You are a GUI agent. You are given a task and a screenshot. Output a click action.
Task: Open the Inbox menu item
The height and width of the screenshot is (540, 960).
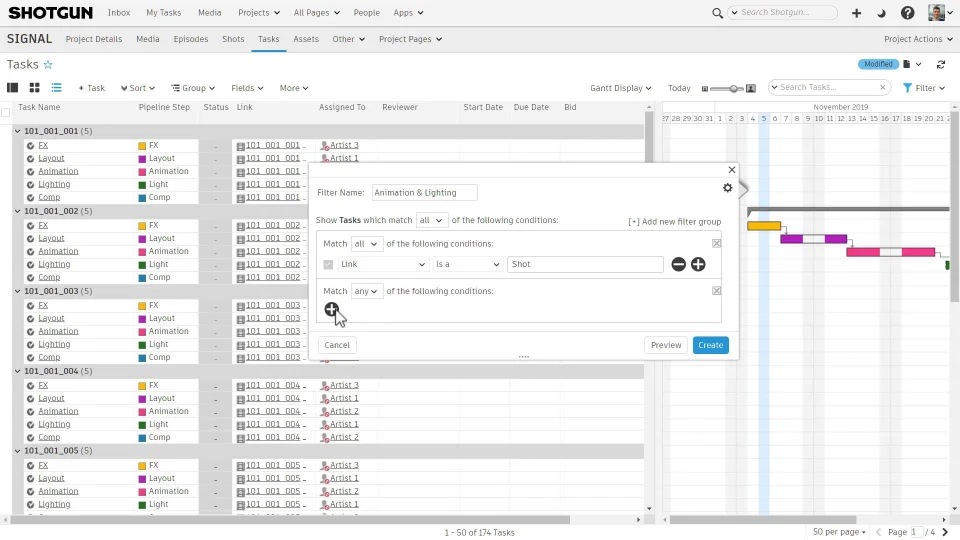[x=119, y=13]
